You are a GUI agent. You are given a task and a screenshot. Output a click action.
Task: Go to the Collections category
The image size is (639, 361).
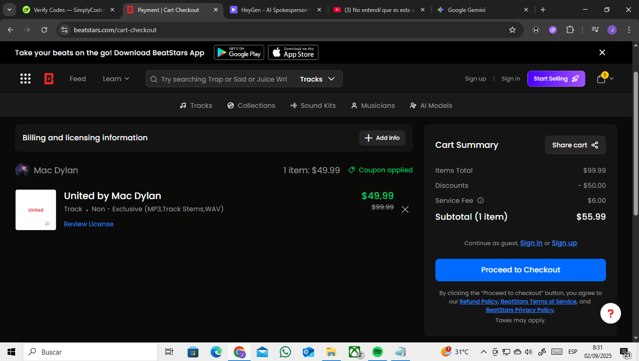(x=251, y=106)
